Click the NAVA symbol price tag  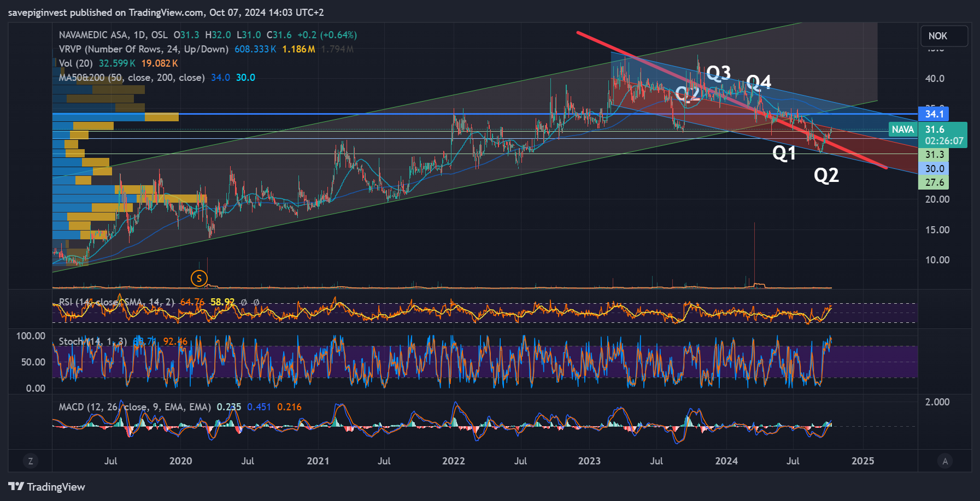[x=902, y=129]
